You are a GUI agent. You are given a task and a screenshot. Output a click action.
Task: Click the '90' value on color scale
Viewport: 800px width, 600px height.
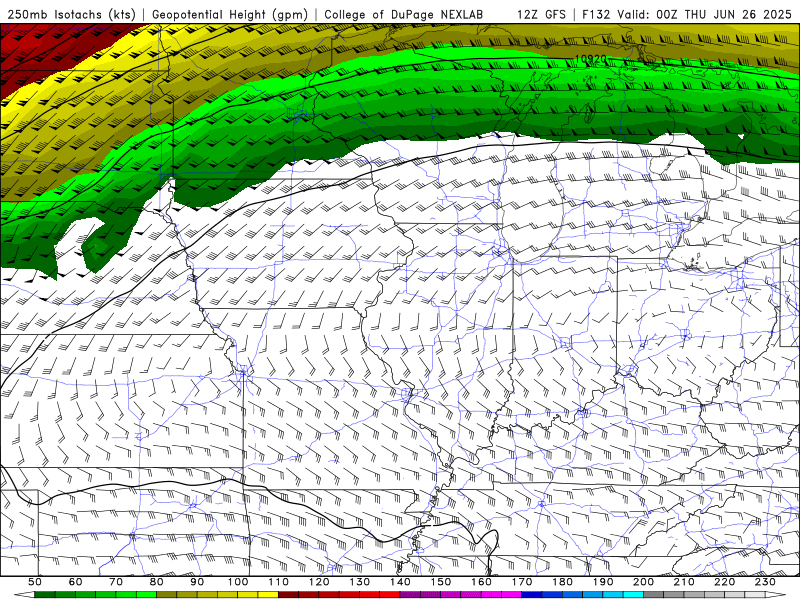[197, 582]
